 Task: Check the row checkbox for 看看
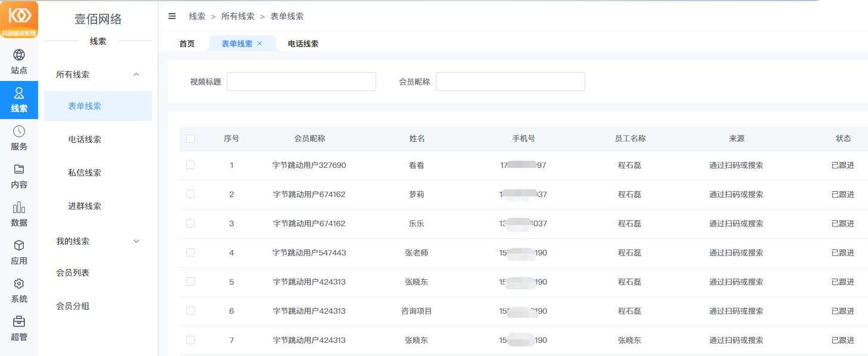(191, 165)
